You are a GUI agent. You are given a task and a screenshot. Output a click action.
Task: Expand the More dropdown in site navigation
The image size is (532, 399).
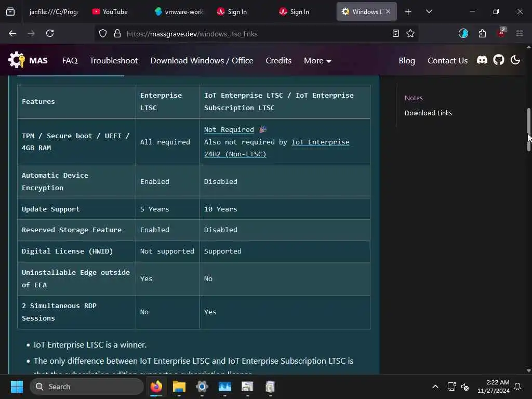coord(317,61)
